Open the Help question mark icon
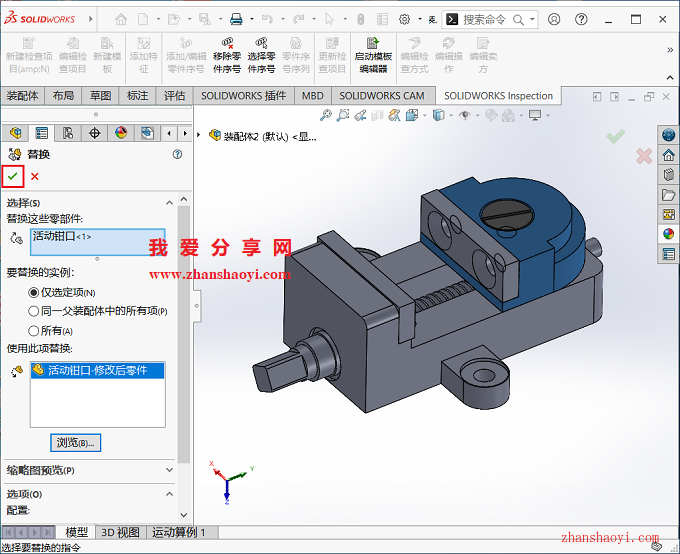 (x=581, y=19)
